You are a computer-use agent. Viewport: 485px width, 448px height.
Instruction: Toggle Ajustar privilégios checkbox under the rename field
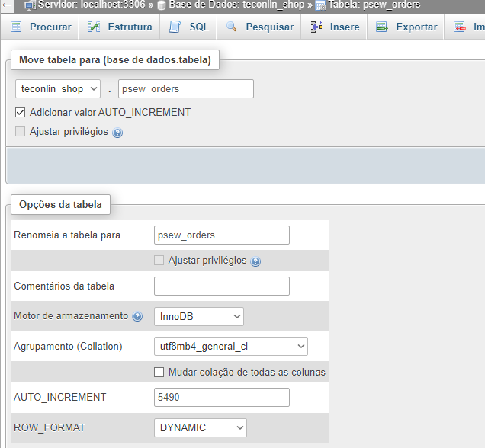(159, 261)
